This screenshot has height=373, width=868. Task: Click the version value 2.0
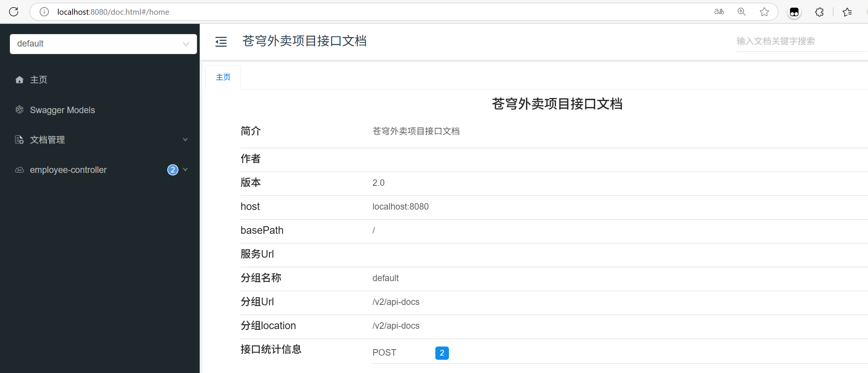378,183
